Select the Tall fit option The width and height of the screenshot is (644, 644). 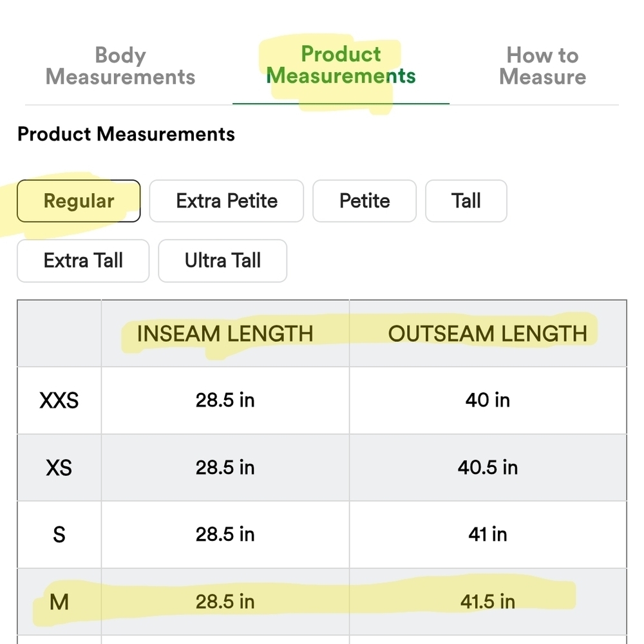point(466,201)
